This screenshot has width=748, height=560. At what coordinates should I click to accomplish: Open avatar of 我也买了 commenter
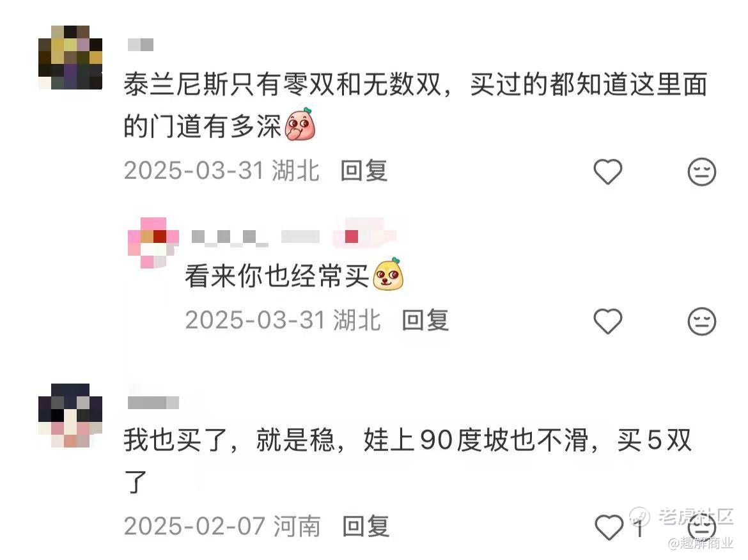[70, 415]
